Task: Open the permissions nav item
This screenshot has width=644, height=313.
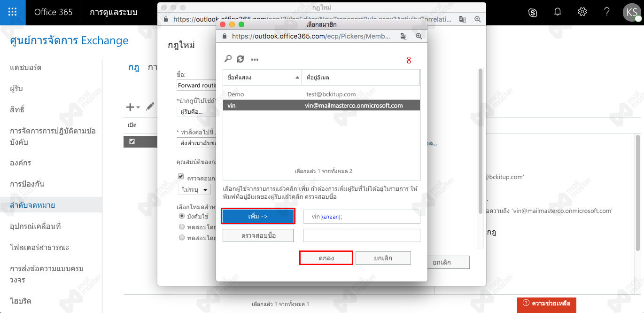Action: click(x=17, y=110)
